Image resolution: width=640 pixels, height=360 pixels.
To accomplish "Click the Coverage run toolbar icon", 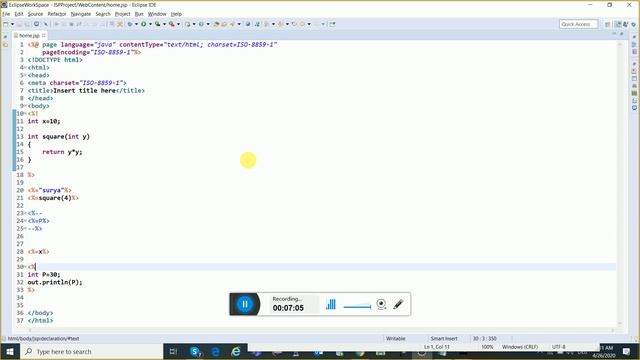I will [x=158, y=24].
